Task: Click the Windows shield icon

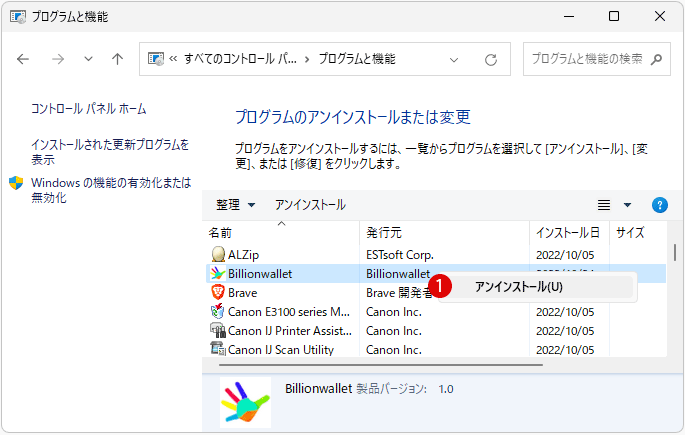Action: [x=16, y=183]
